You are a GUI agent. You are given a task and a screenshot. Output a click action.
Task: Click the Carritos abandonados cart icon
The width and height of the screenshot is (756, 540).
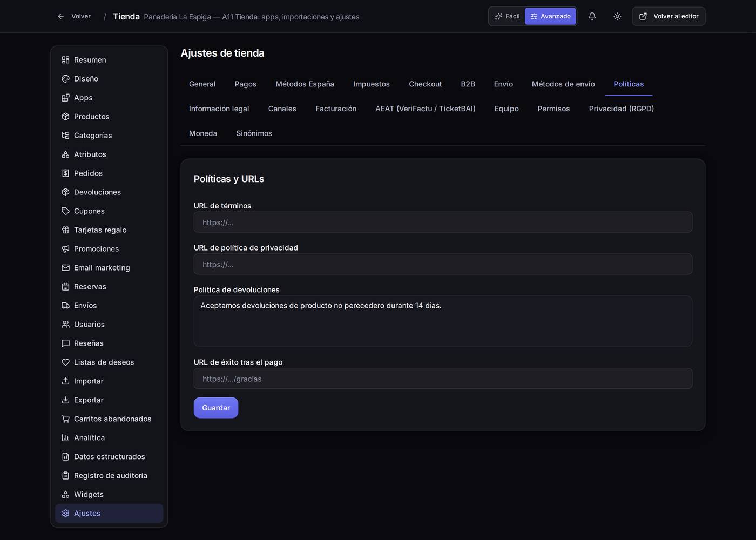click(x=65, y=419)
